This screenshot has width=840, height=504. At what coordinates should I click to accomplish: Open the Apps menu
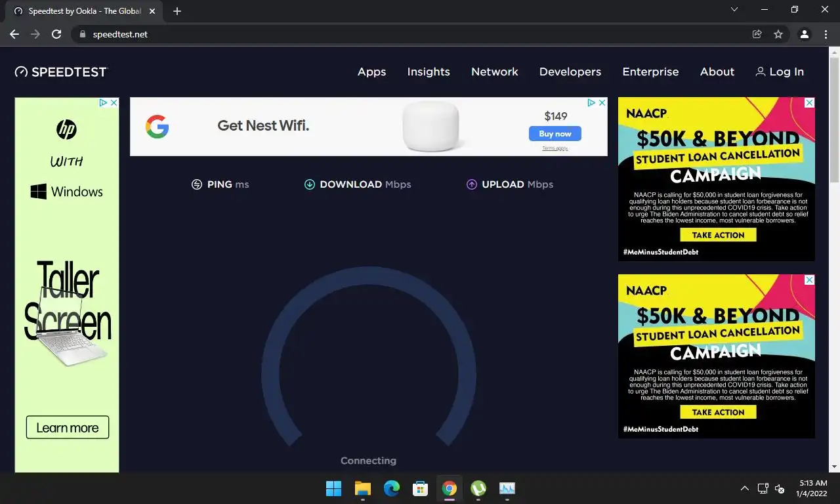[371, 72]
